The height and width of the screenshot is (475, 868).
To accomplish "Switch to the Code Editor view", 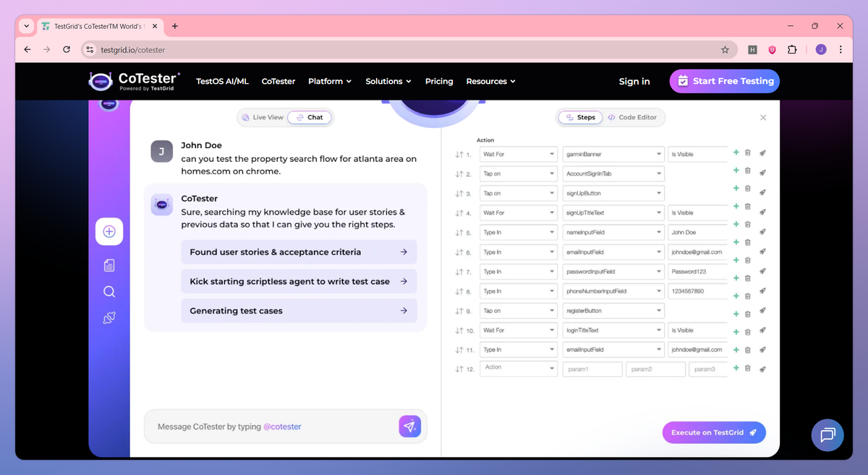I will 633,117.
